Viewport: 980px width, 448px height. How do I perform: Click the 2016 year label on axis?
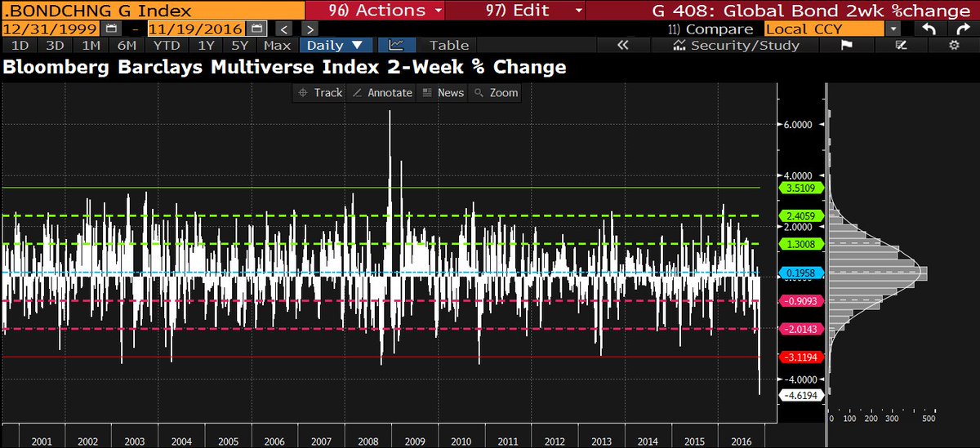coord(742,441)
